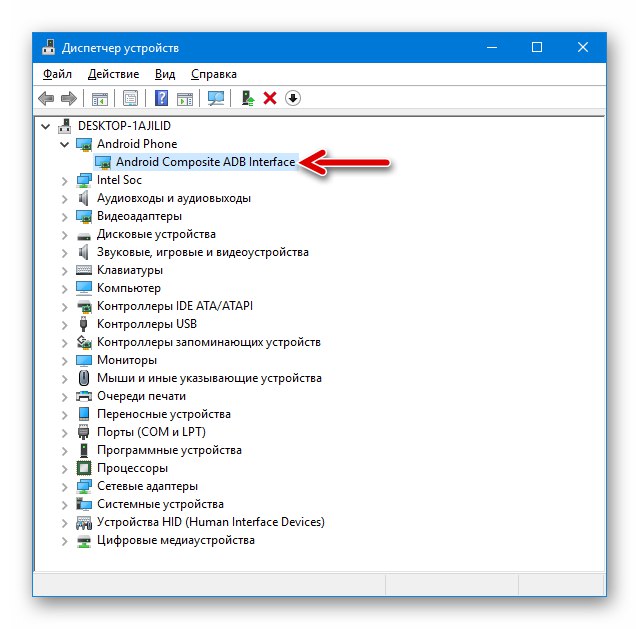Select Дисковые устройства label
Image resolution: width=639 pixels, height=629 pixels.
click(156, 234)
